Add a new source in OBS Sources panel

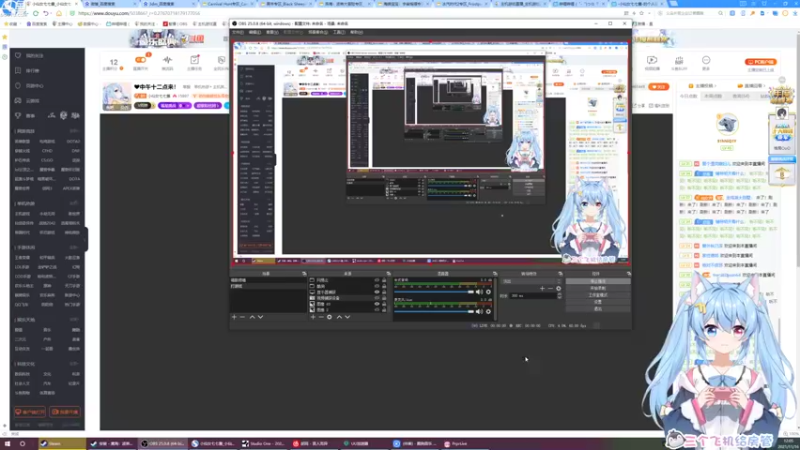tap(313, 317)
